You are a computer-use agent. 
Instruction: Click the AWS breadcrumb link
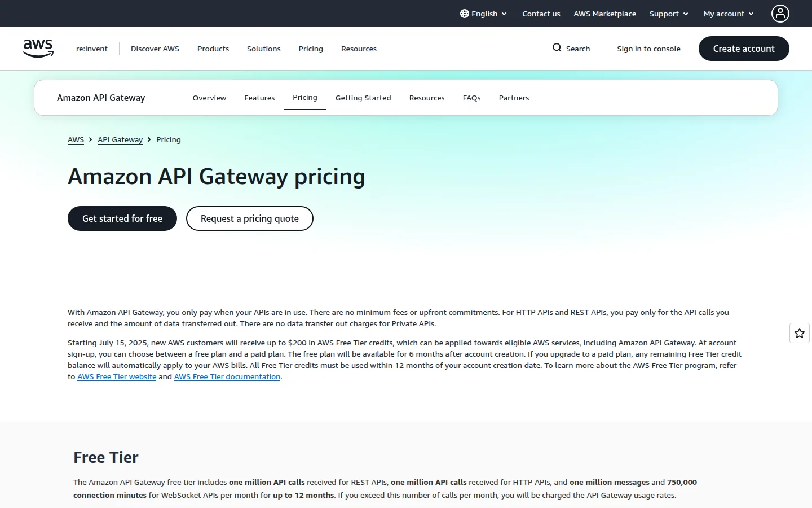tap(76, 139)
